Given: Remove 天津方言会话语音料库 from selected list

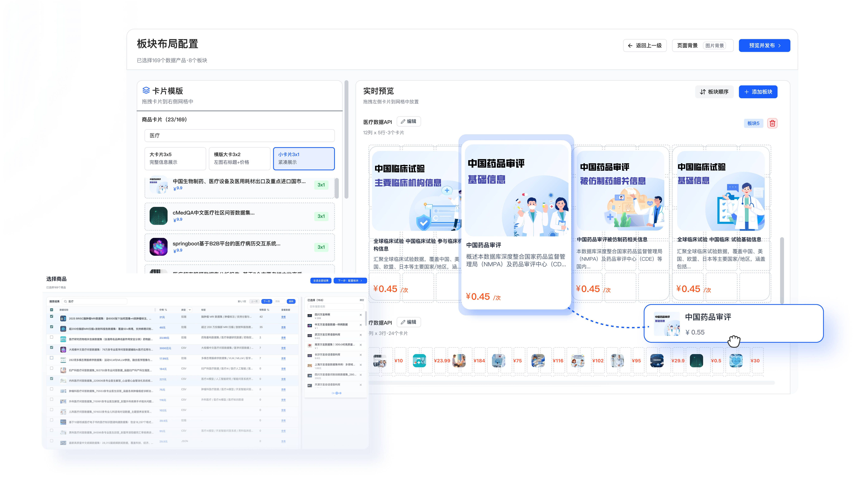Looking at the screenshot, I should [361, 385].
